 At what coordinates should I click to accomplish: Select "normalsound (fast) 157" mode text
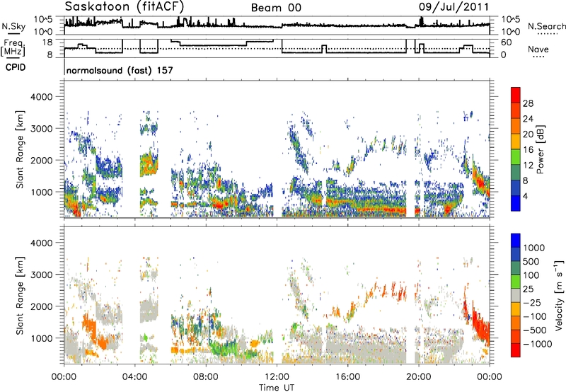point(120,70)
